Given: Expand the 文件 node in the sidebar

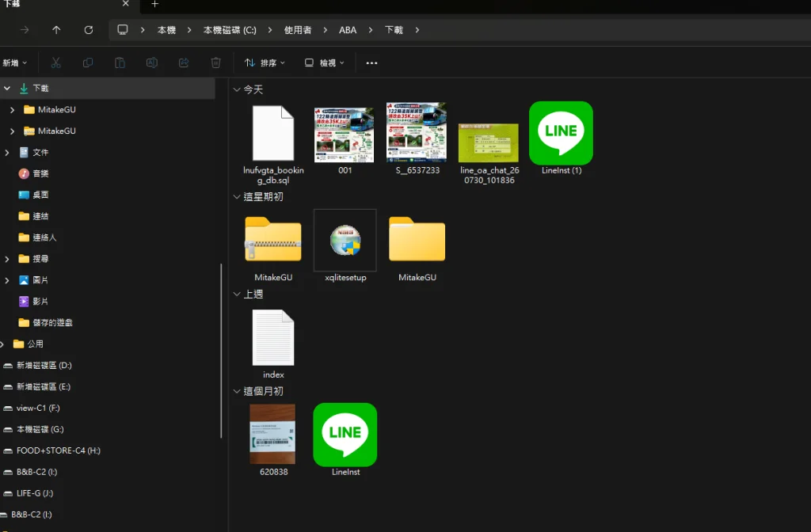Looking at the screenshot, I should 6,152.
